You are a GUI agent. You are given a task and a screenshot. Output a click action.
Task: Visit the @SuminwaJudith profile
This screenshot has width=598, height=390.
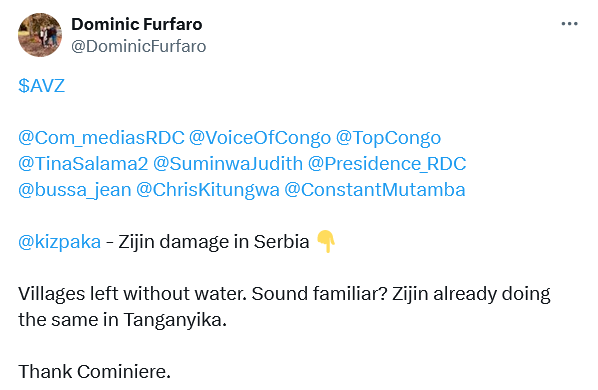(x=228, y=164)
